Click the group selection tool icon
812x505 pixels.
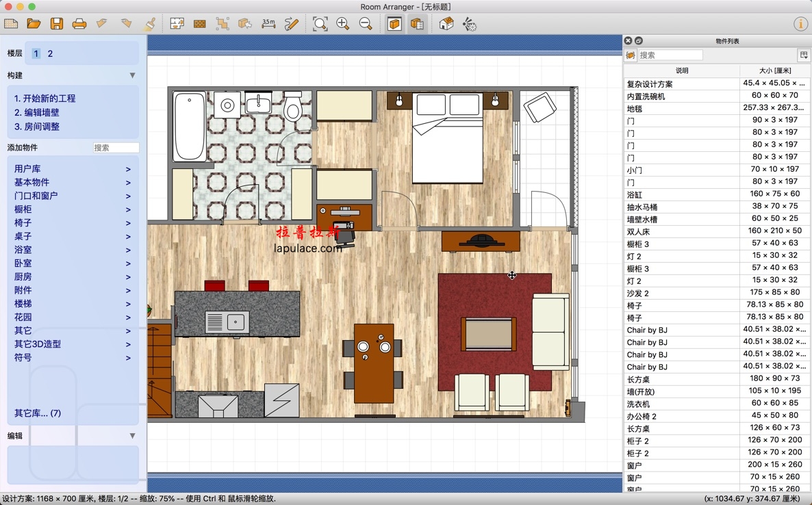(x=222, y=24)
